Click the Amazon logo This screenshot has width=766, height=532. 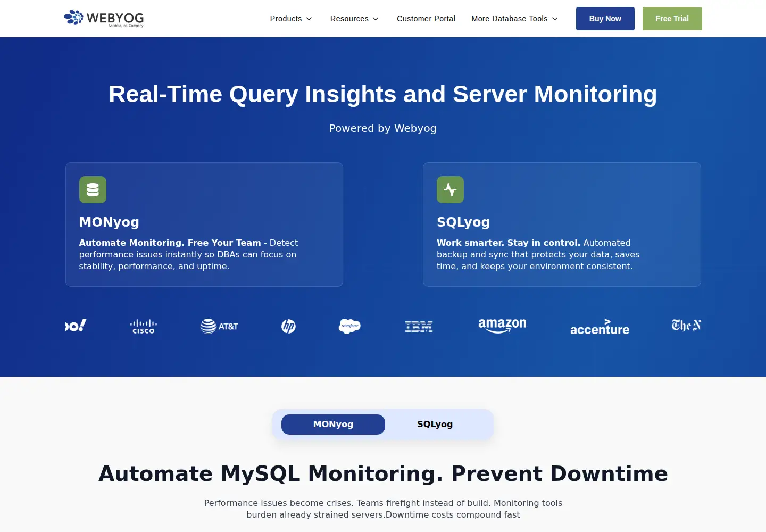502,326
